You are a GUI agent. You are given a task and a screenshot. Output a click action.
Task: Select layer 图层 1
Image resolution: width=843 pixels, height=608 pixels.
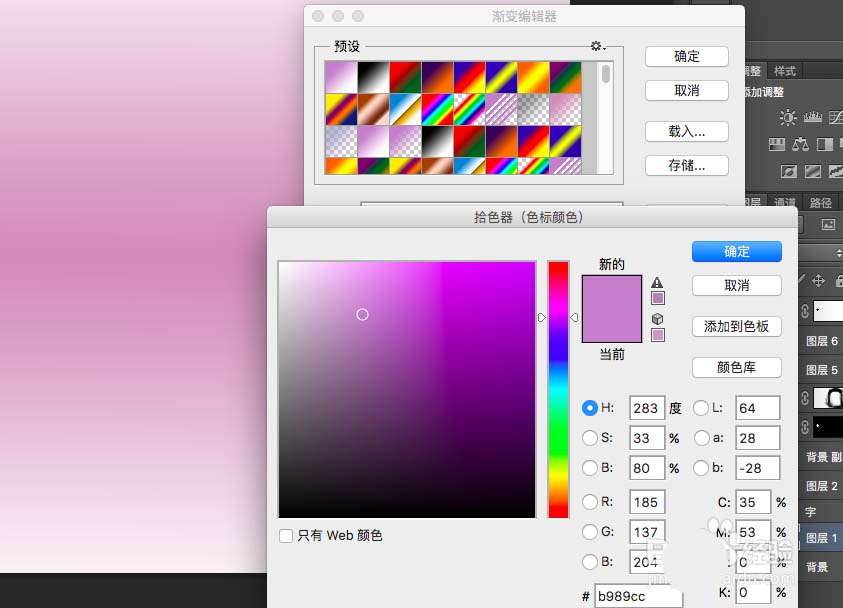(821, 538)
